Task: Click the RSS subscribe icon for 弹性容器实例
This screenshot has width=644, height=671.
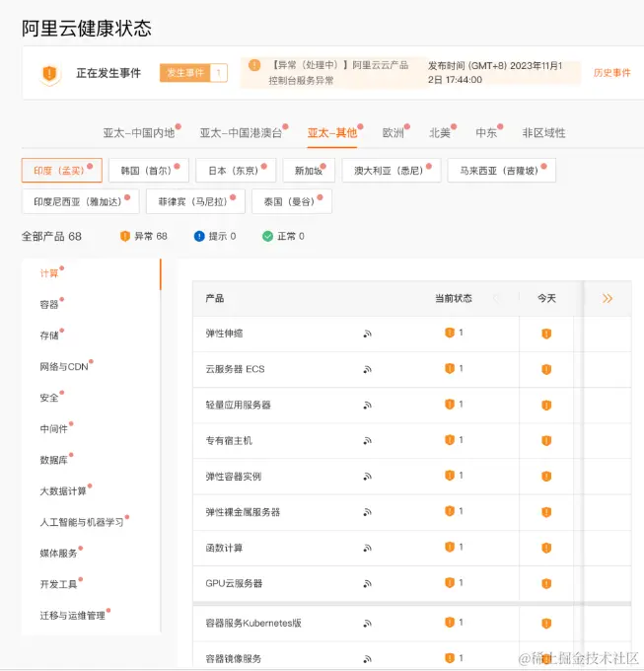Action: point(367,477)
